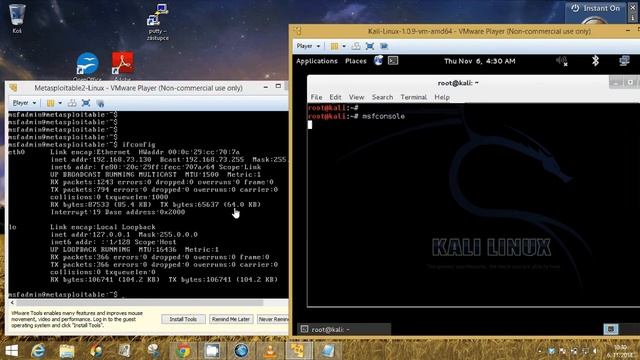Screen dimensions: 640x360
Task: Click Install Tools button
Action: tap(183, 319)
